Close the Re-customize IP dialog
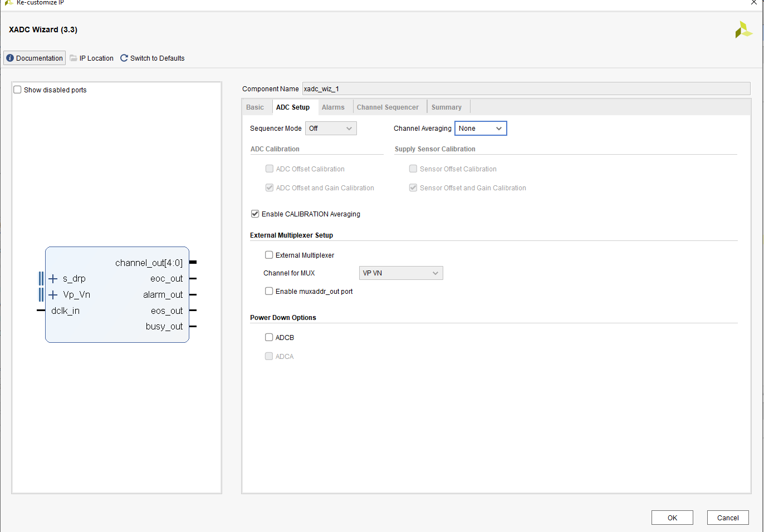Image resolution: width=764 pixels, height=532 pixels. coord(754,3)
